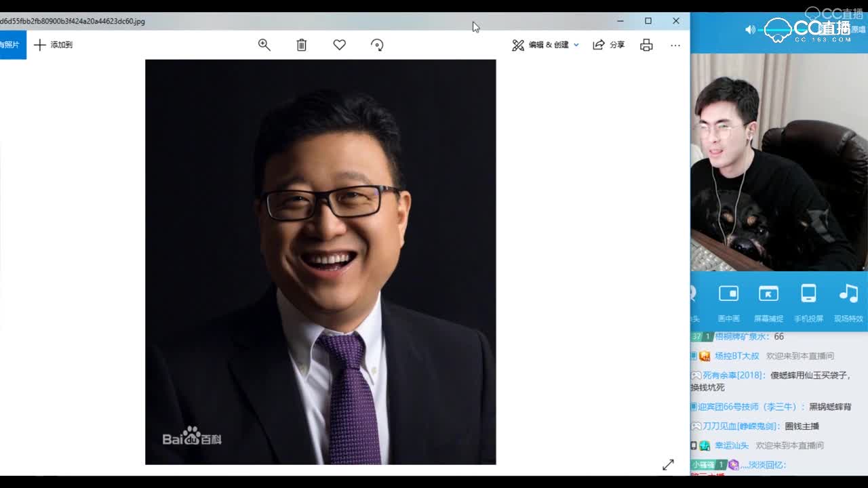Click the trash delete icon for this photo
Screen dimensions: 868x488
point(301,45)
